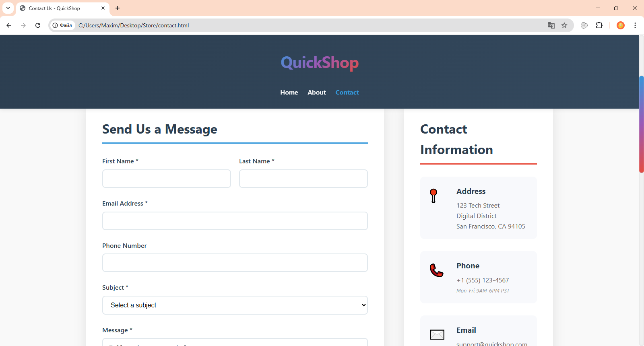Viewport: 644px width, 346px height.
Task: Click Mon-Fri 9AM-6PM PST hours text
Action: pyautogui.click(x=483, y=290)
